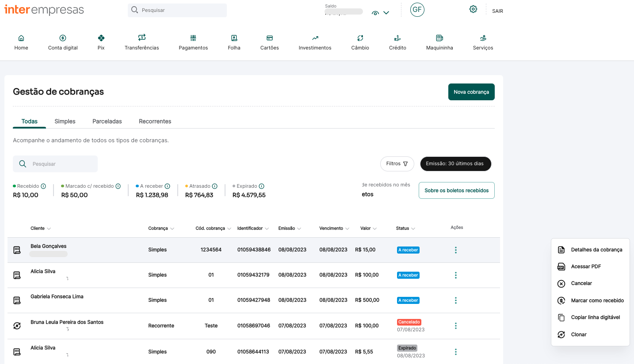Viewport: 634px width, 364px height.
Task: Sort by Cód. cobrança column header
Action: pos(214,228)
